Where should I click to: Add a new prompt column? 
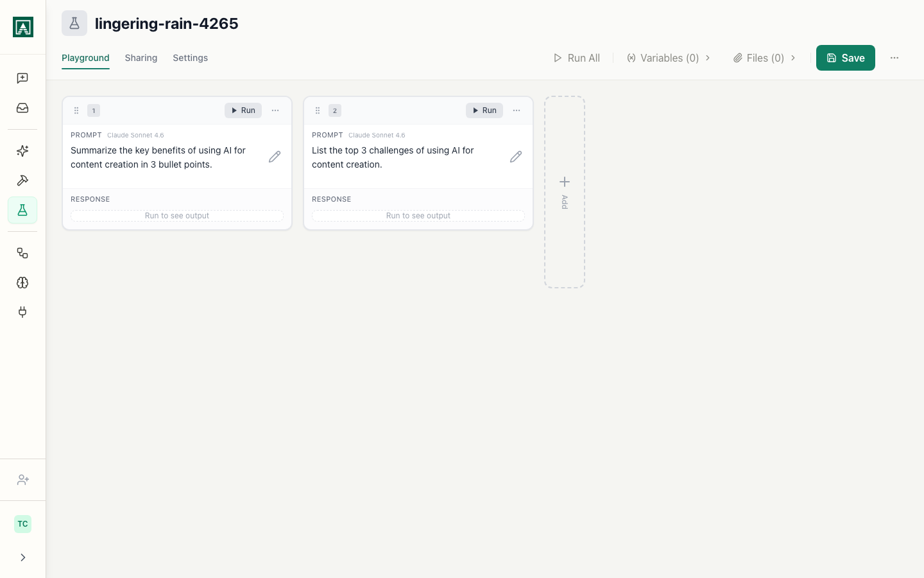564,191
